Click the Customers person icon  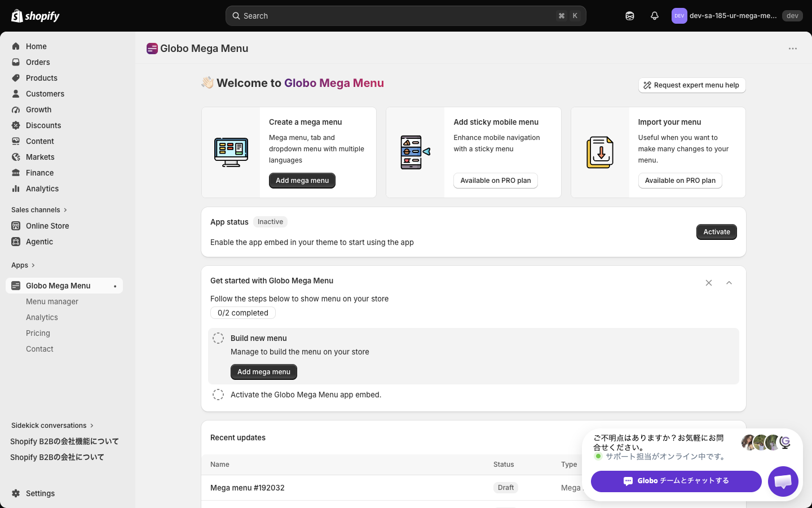[16, 94]
